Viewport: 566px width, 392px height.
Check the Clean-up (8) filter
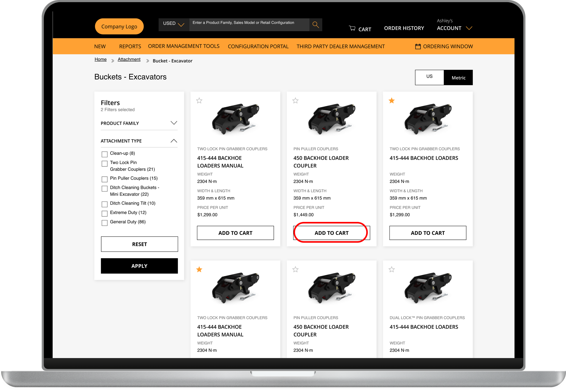click(104, 154)
